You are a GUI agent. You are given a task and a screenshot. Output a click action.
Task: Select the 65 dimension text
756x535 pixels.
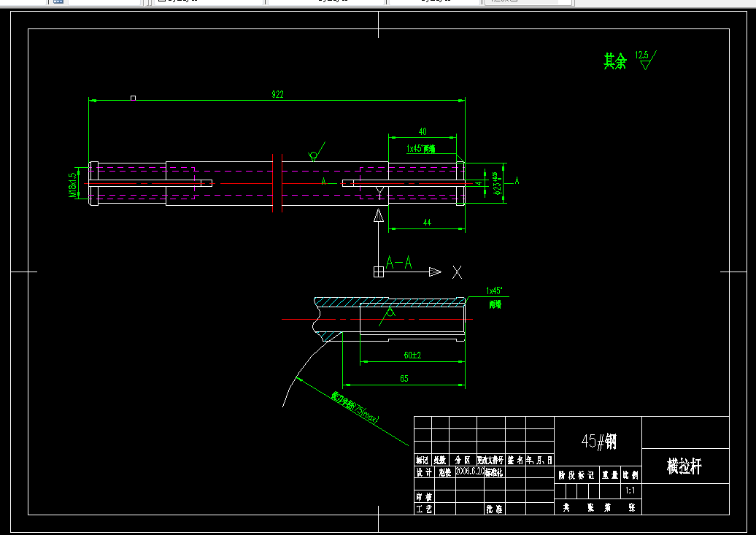(404, 378)
